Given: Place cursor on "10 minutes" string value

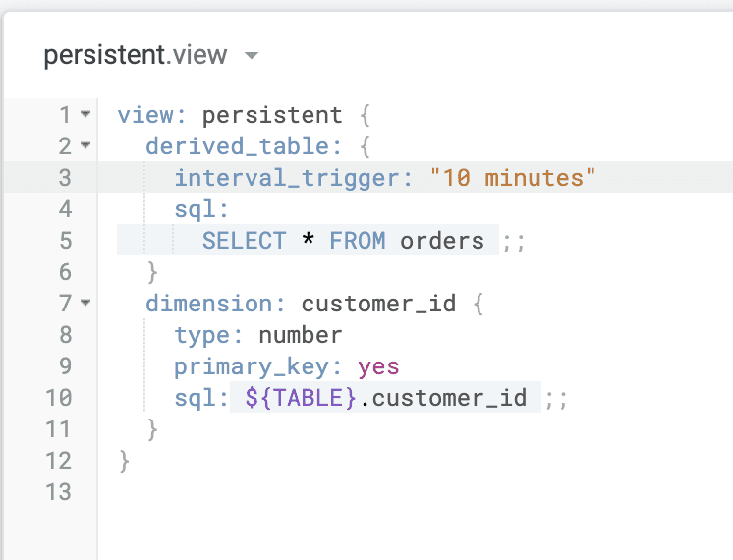Looking at the screenshot, I should (513, 178).
